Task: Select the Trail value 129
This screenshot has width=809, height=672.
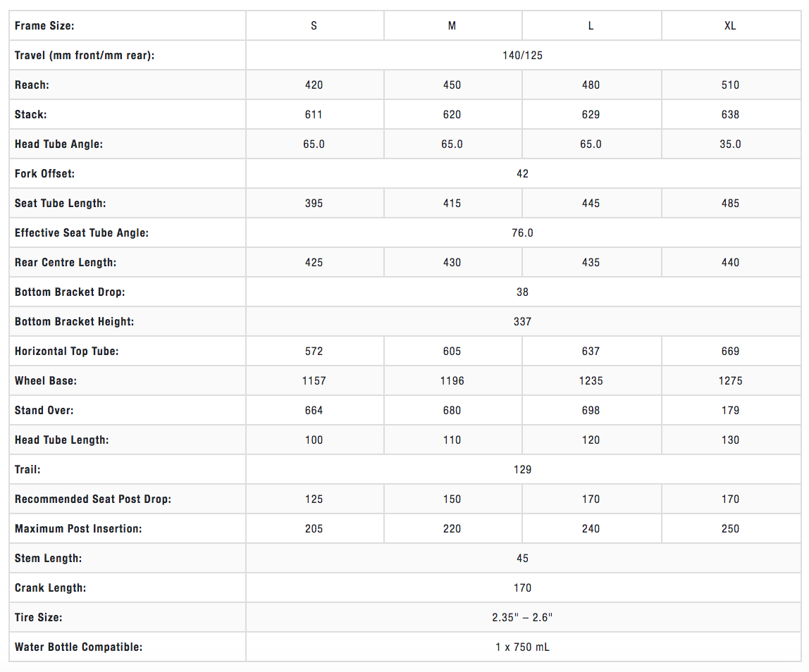Action: (522, 470)
